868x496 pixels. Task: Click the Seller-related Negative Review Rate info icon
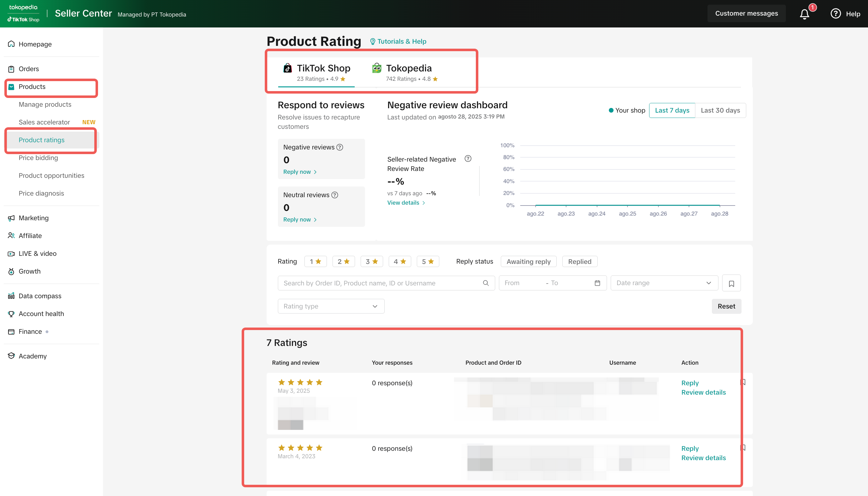(468, 158)
